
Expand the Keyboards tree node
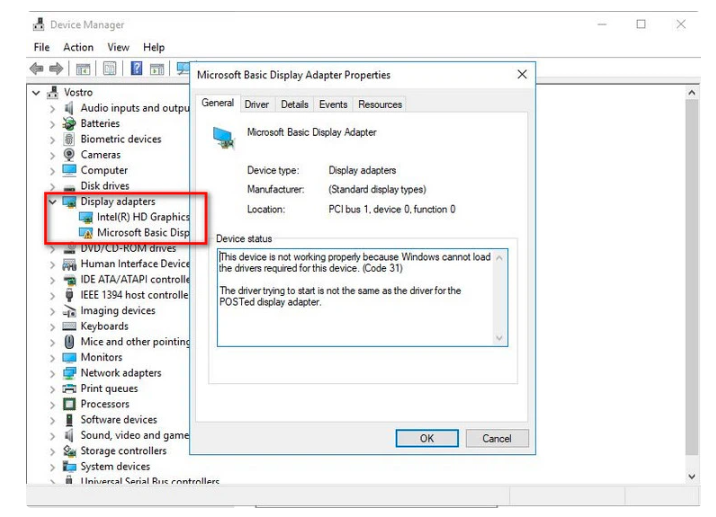pos(52,326)
